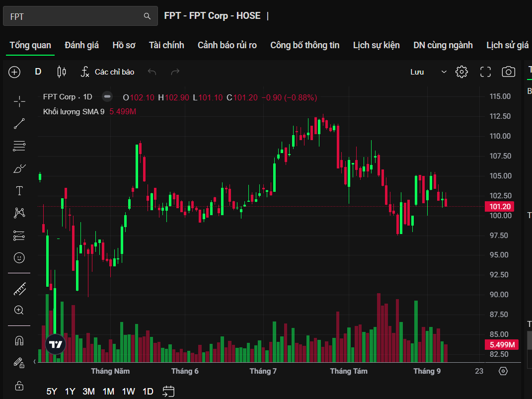Select the ruler measure tool
The height and width of the screenshot is (399, 532).
pos(19,289)
